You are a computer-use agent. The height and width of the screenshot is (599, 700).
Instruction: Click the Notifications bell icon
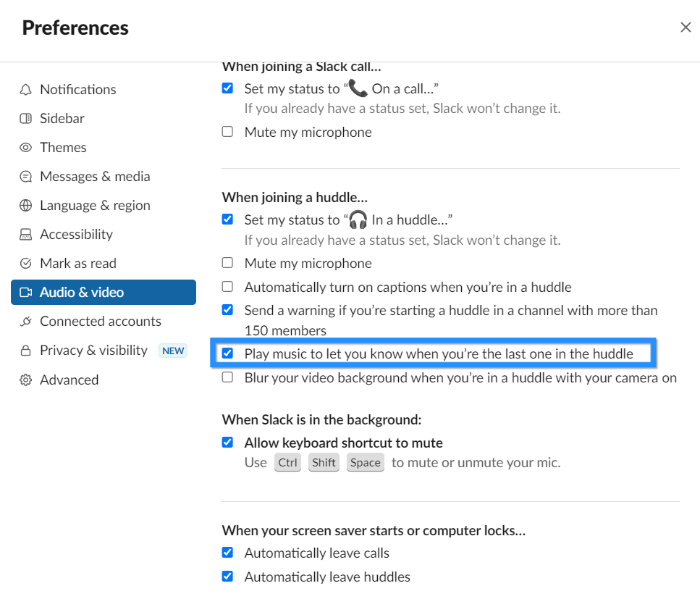26,90
